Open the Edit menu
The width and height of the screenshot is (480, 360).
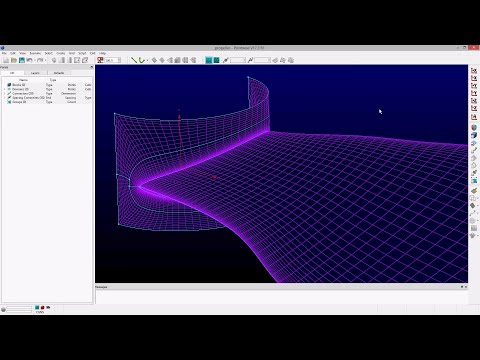13,53
